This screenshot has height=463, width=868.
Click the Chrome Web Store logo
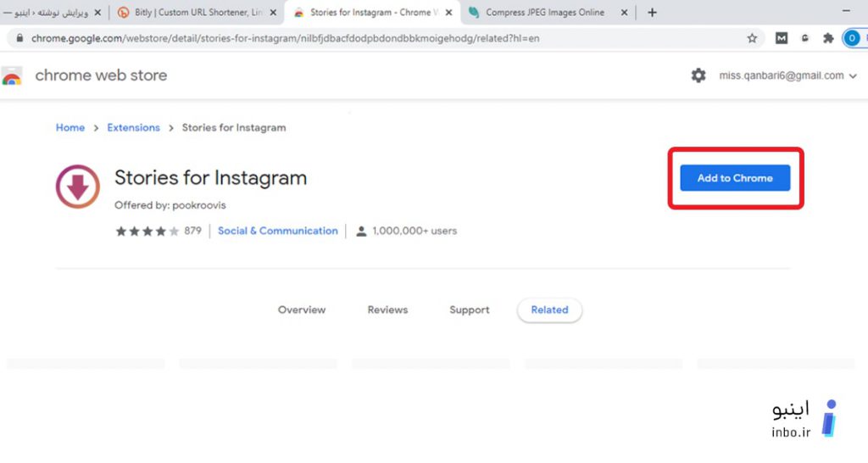click(x=12, y=75)
